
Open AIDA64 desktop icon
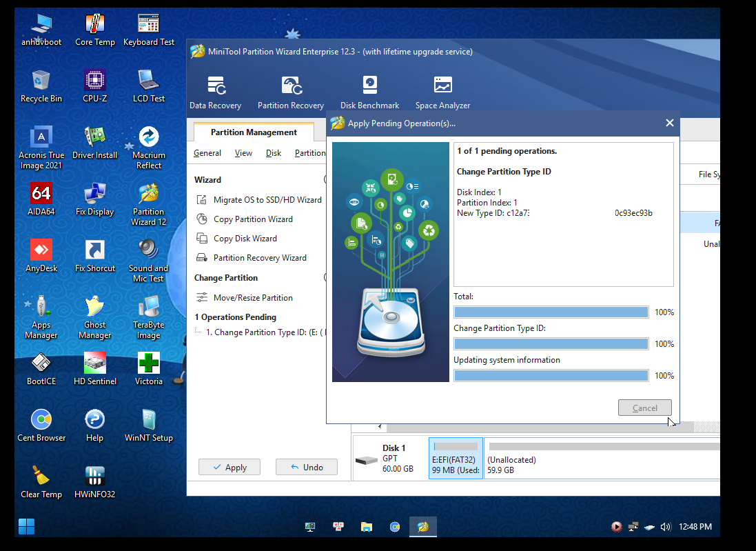(x=41, y=199)
